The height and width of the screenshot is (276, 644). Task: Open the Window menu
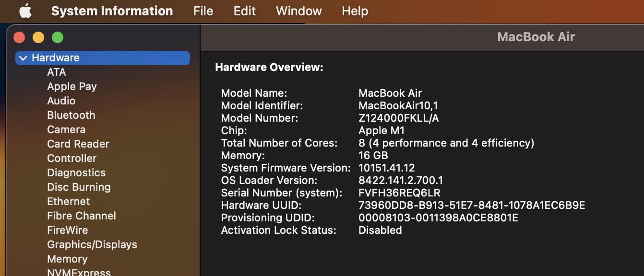coord(298,11)
